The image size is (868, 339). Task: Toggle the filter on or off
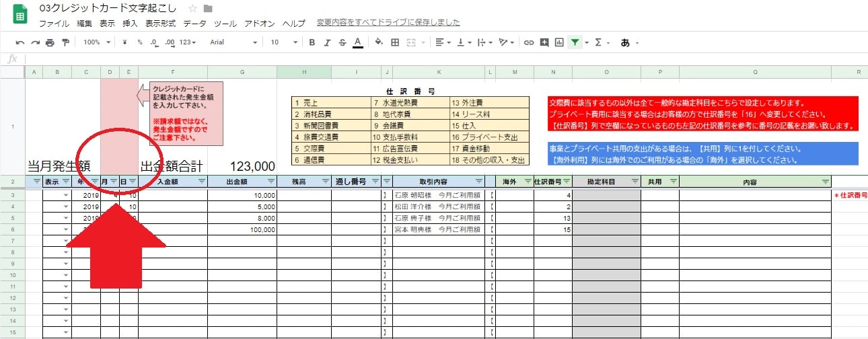(575, 42)
